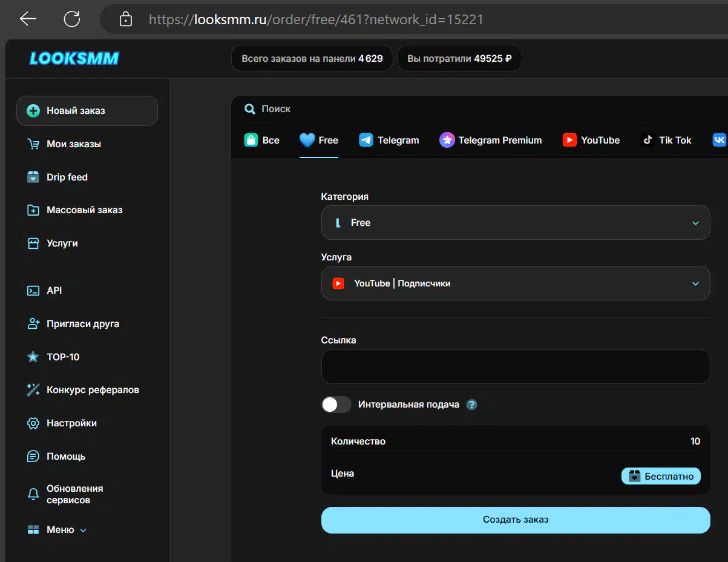Expand the Меню chevron in sidebar

point(84,531)
